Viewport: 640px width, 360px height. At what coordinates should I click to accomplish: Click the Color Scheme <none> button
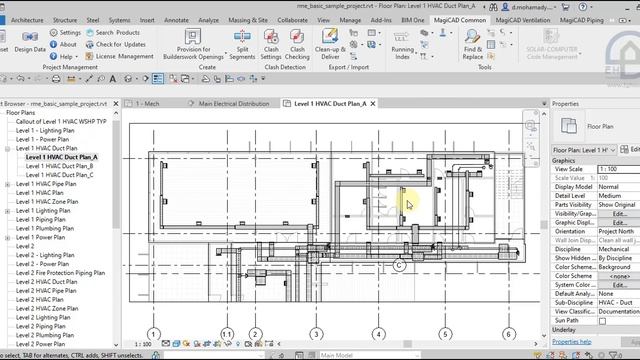point(619,276)
